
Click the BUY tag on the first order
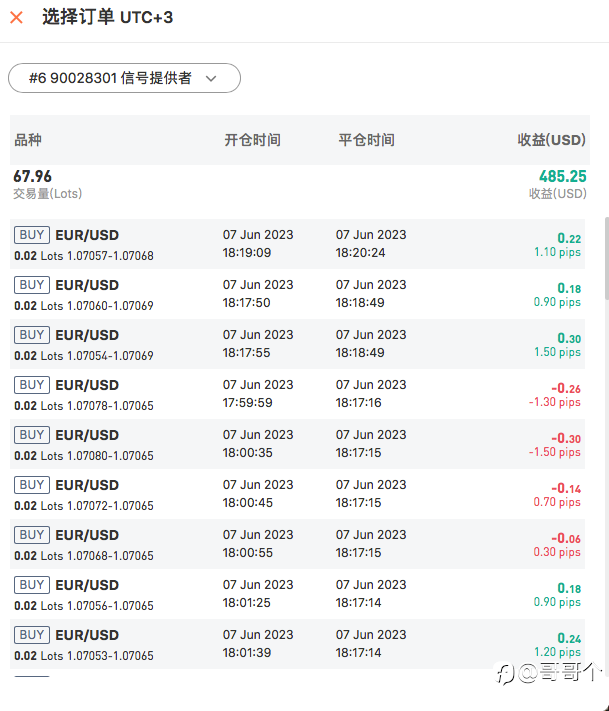[32, 235]
